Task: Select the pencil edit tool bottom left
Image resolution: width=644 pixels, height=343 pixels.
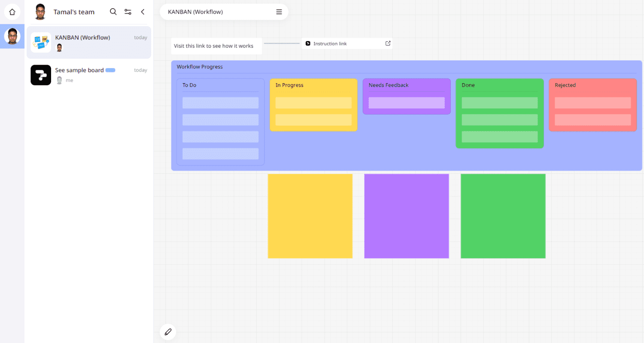Action: coord(168,331)
